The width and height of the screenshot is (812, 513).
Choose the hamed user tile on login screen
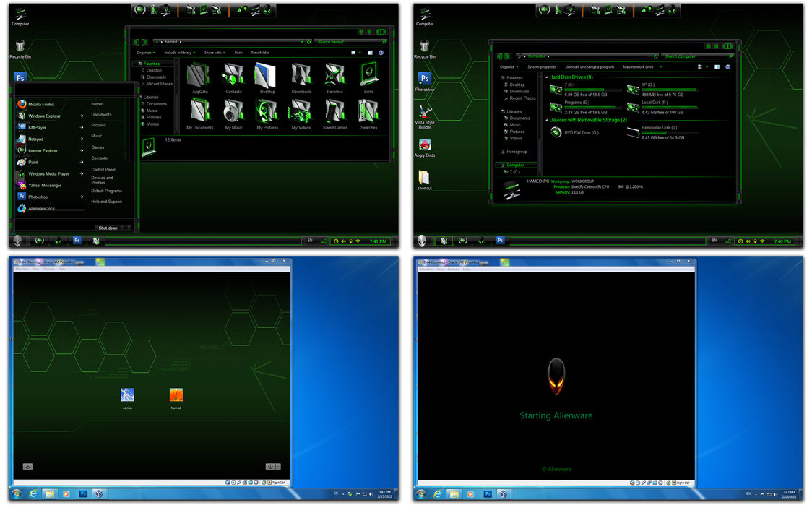tap(176, 398)
